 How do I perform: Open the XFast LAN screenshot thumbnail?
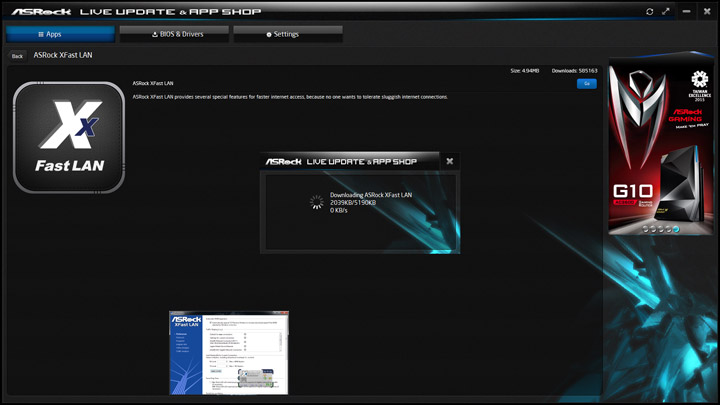229,353
